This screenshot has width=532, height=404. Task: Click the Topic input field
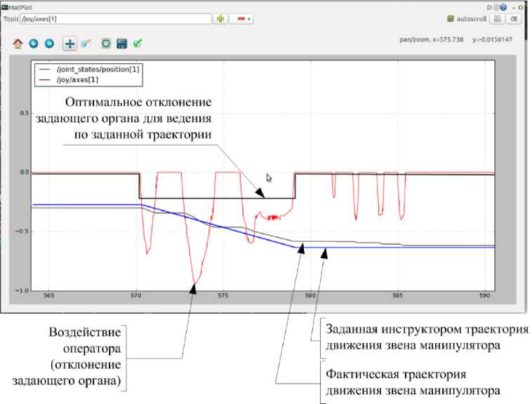coord(116,19)
